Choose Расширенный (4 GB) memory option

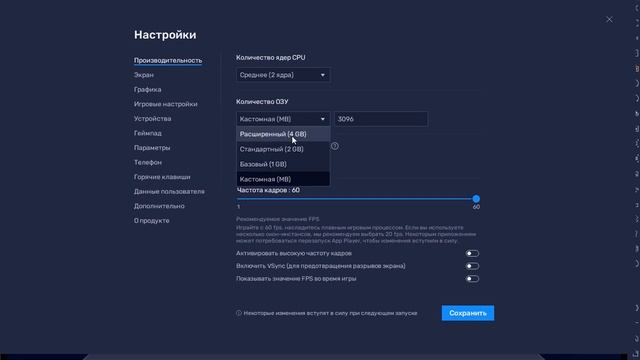283,134
